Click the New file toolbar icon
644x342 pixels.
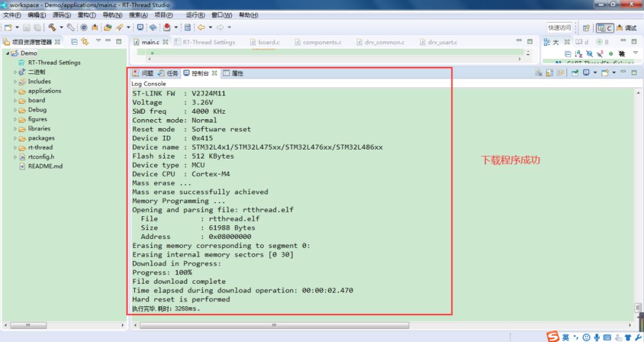[x=8, y=27]
